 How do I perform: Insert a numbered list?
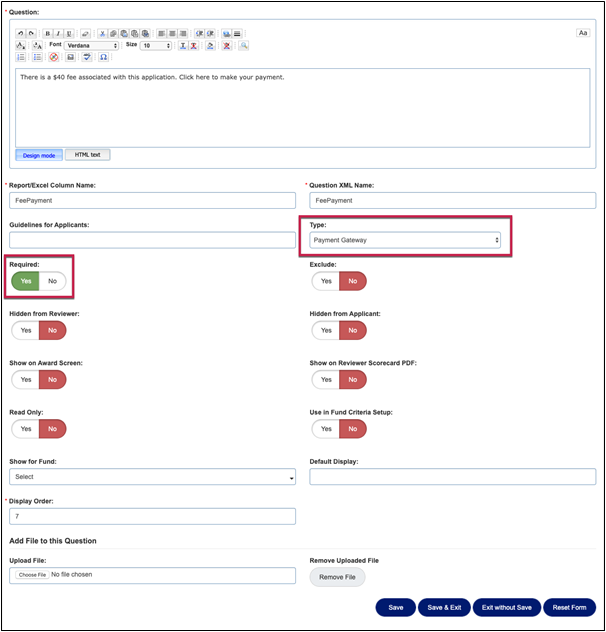pos(22,57)
